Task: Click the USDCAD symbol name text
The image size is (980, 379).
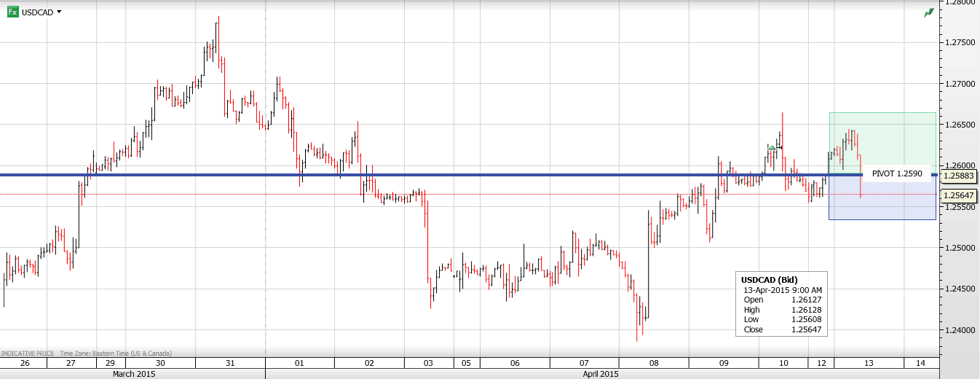Action: point(38,12)
